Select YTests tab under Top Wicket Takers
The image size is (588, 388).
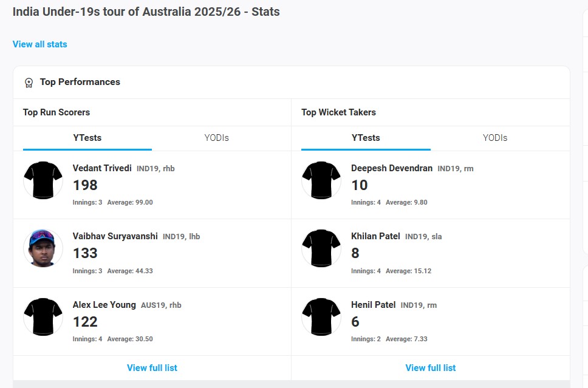coord(366,138)
